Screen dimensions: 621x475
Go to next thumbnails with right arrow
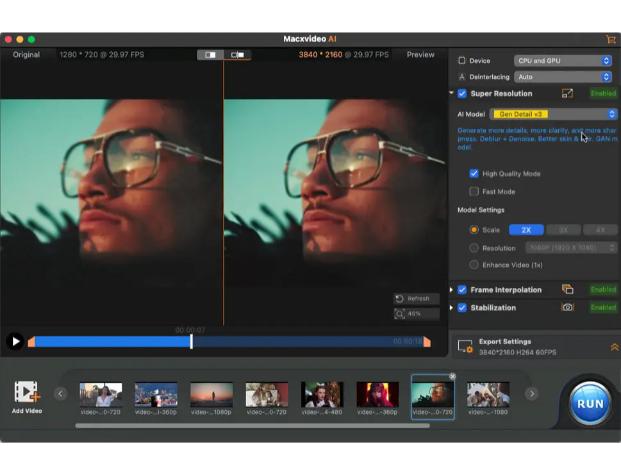coord(531,393)
